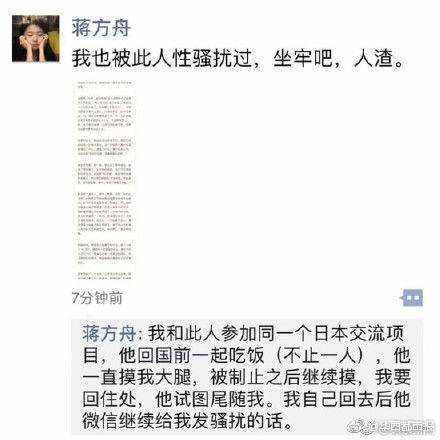
Task: Tap the middle section of the attached long image
Action: pos(104,174)
